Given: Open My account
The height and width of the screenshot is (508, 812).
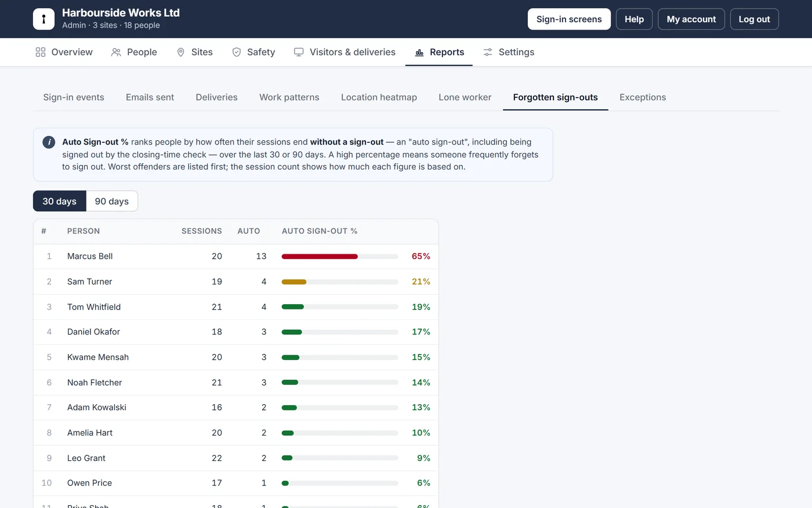Looking at the screenshot, I should tap(691, 19).
